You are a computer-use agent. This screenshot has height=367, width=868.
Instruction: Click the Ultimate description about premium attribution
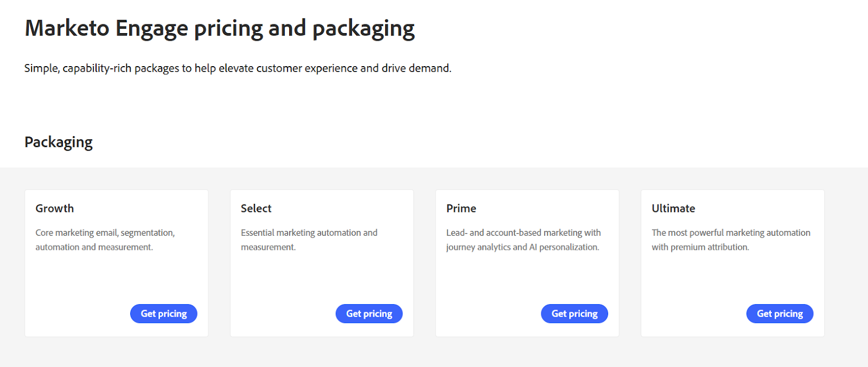(730, 240)
